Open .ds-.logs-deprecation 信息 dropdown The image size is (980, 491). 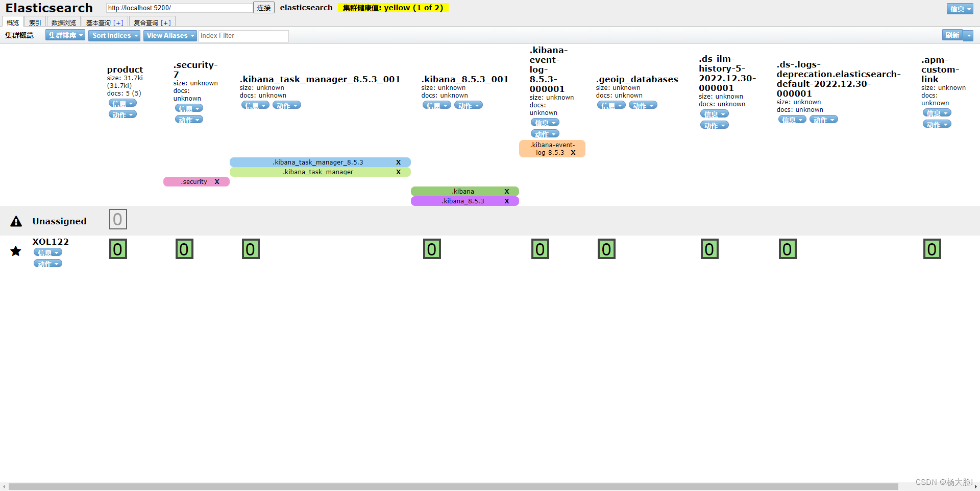tap(792, 120)
